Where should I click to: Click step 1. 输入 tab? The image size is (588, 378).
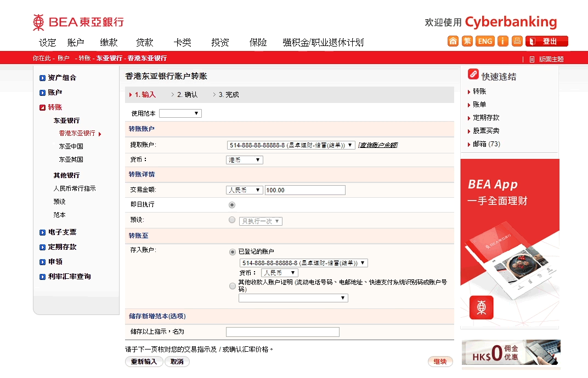tap(145, 95)
